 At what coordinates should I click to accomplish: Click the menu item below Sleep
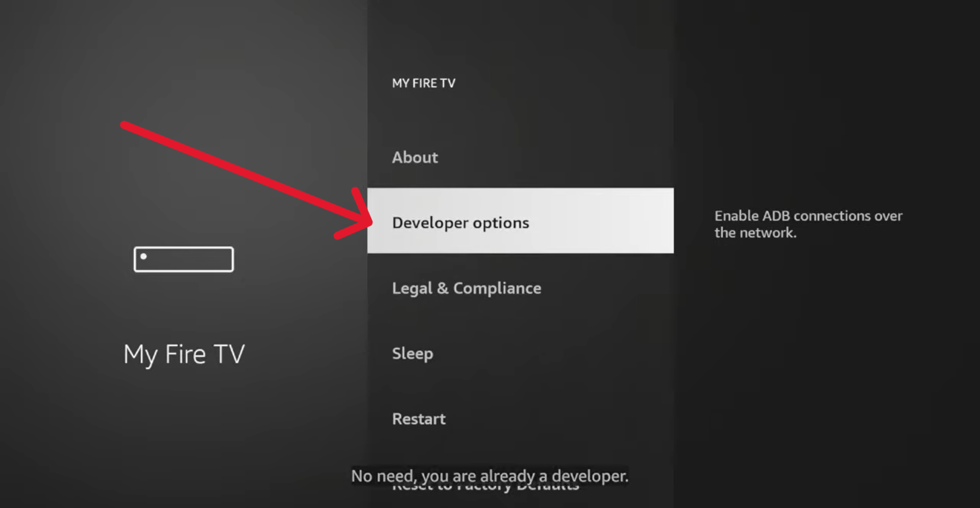pyautogui.click(x=419, y=419)
